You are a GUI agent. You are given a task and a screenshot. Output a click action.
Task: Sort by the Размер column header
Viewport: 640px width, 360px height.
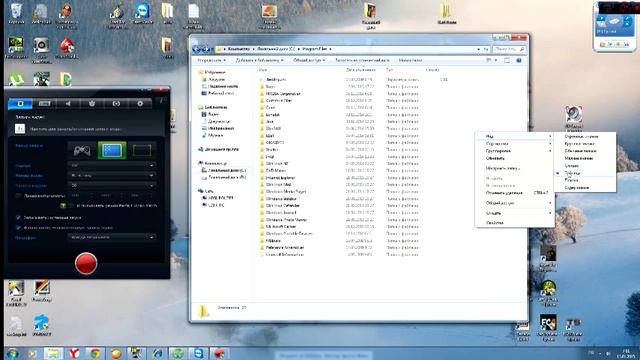click(x=433, y=70)
